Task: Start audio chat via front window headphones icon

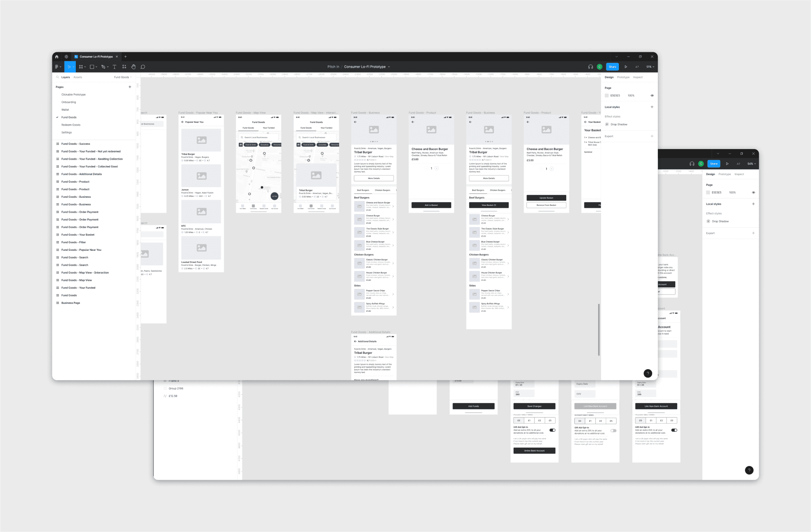Action: [x=591, y=67]
